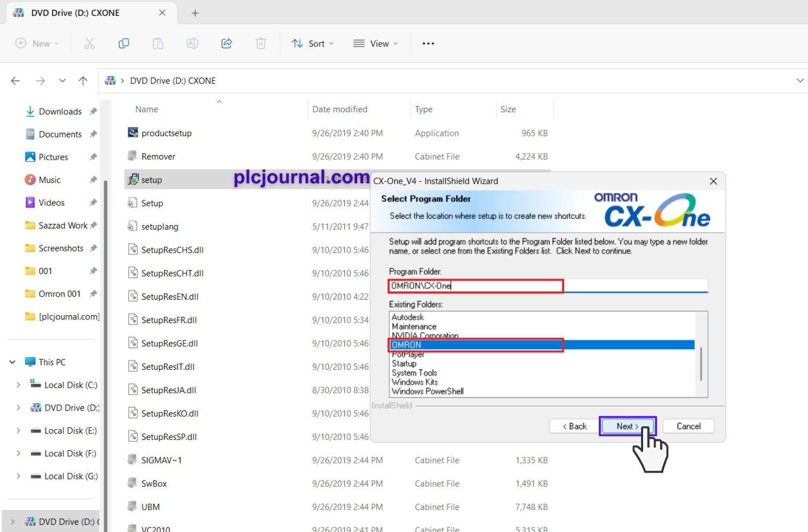Select the SwBox cabinet file
The image size is (808, 532).
tap(154, 484)
